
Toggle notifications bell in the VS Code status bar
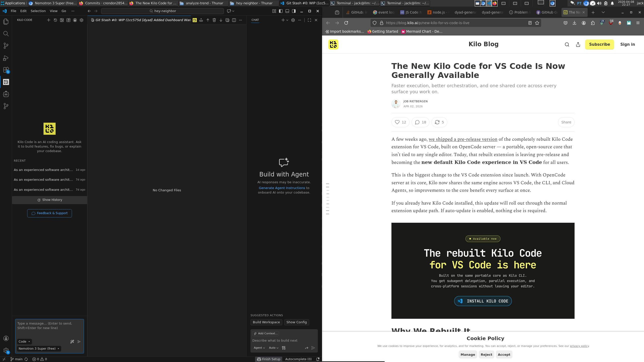coord(318,359)
